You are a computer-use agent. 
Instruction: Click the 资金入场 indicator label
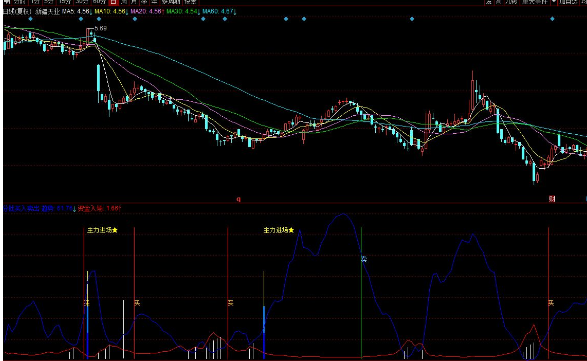tap(100, 208)
